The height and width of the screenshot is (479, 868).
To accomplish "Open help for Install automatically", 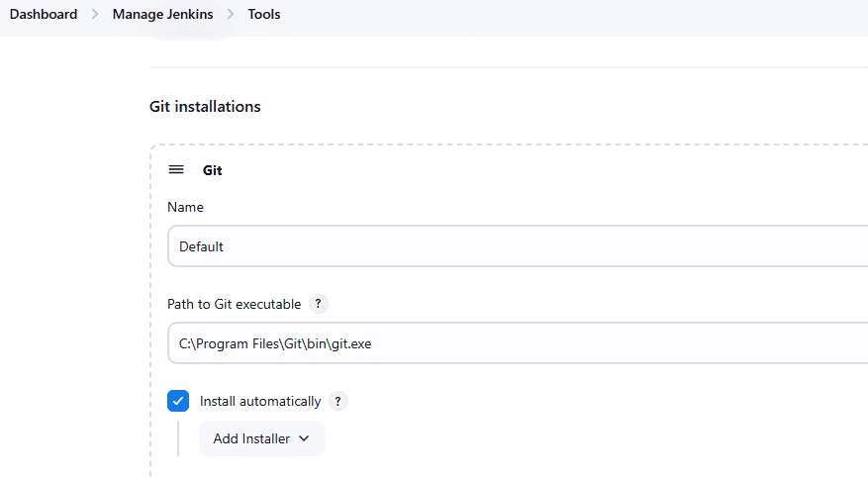I will click(338, 401).
